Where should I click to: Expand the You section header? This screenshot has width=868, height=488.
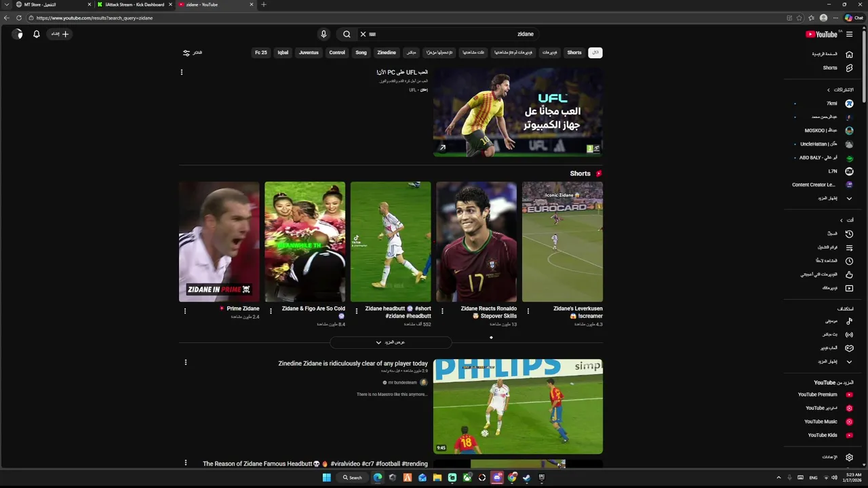click(847, 220)
